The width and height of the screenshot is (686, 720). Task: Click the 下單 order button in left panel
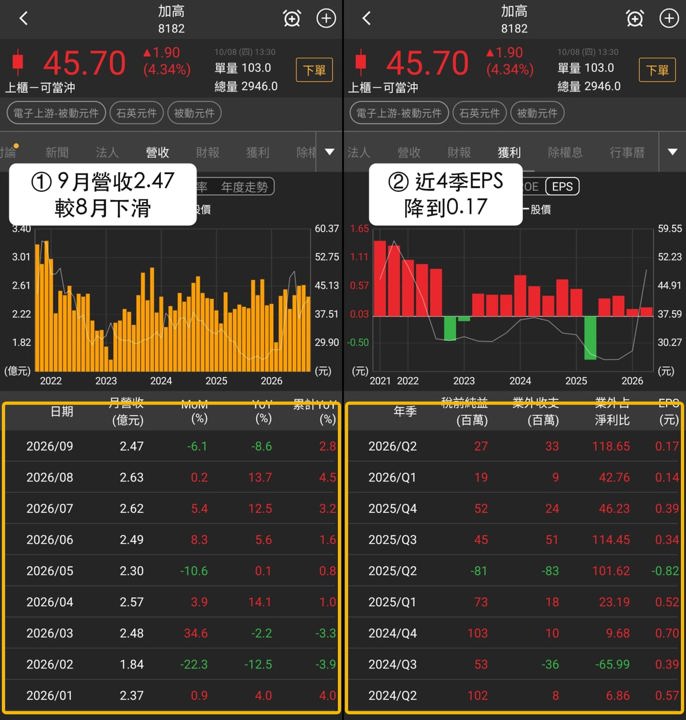point(315,70)
